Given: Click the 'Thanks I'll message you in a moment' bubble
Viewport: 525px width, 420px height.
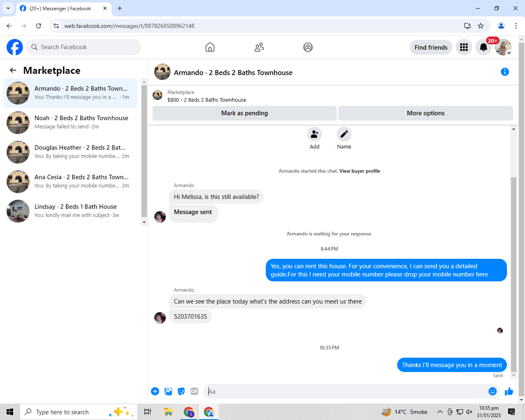Looking at the screenshot, I should pos(452,365).
